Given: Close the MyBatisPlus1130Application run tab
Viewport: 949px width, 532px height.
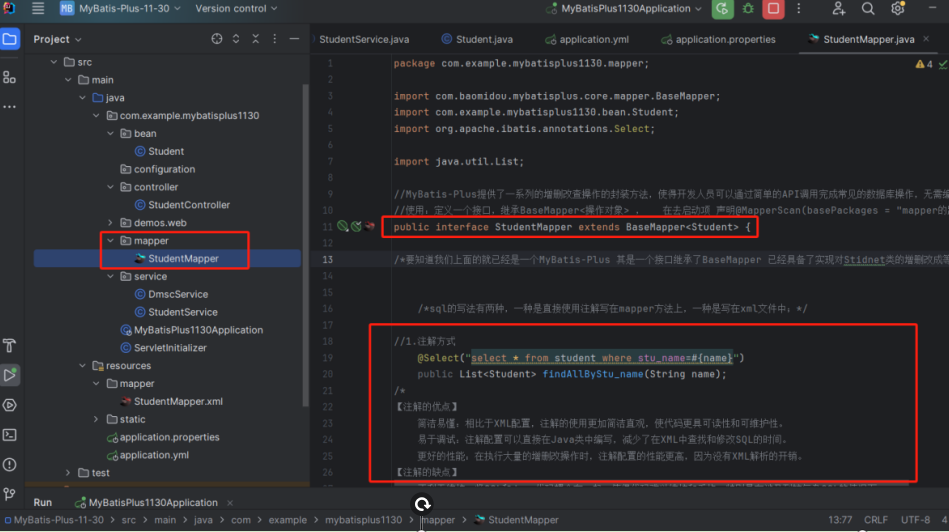Looking at the screenshot, I should pyautogui.click(x=230, y=502).
